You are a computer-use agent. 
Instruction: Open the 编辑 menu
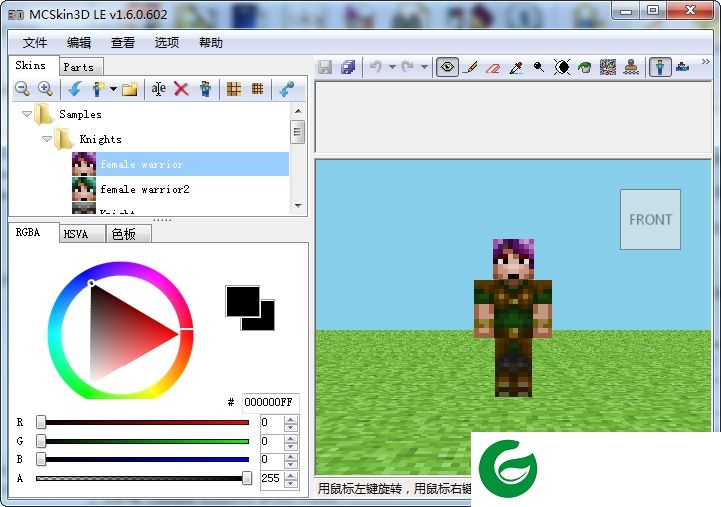click(79, 43)
